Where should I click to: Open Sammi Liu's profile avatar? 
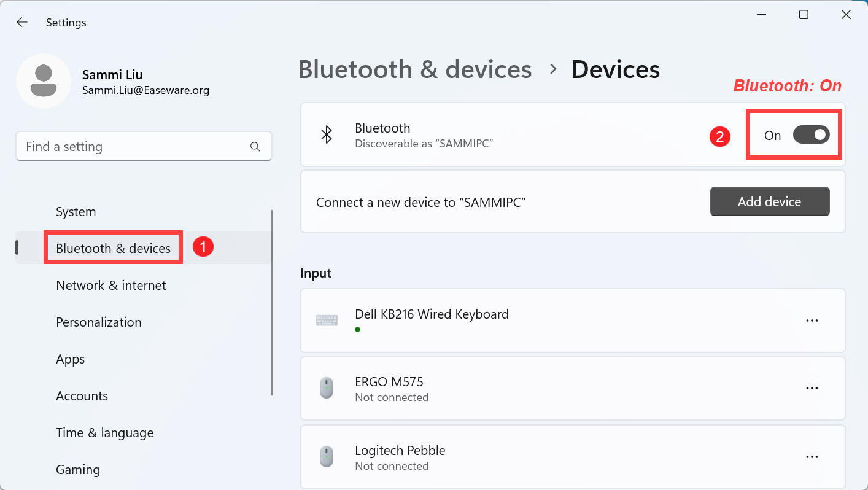click(x=44, y=80)
